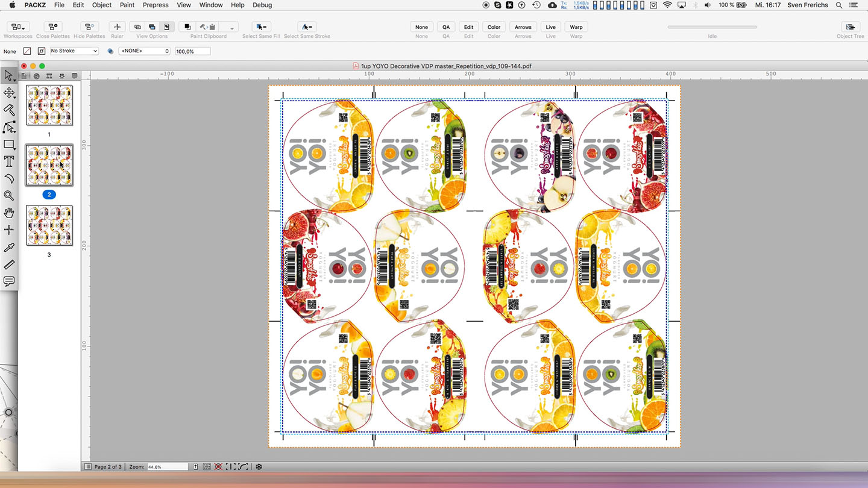Click the red crossed target icon in status bar
868x488 pixels.
point(218,467)
